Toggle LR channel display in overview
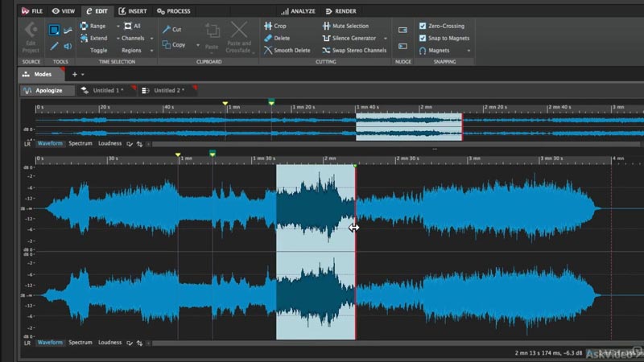This screenshot has height=362, width=644. coord(27,144)
